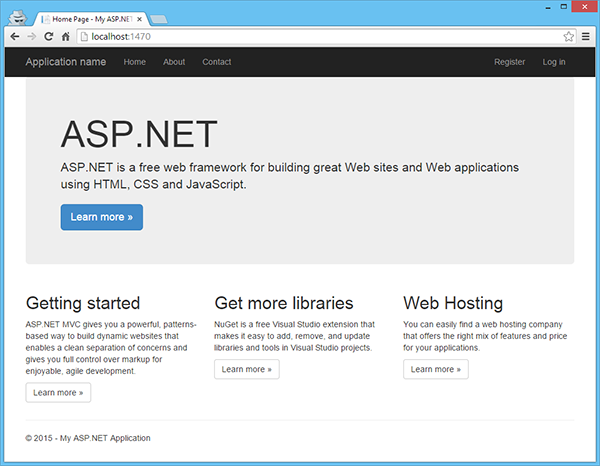Click the Get more libraries heading
Viewport: 600px width, 466px height.
pyautogui.click(x=284, y=303)
